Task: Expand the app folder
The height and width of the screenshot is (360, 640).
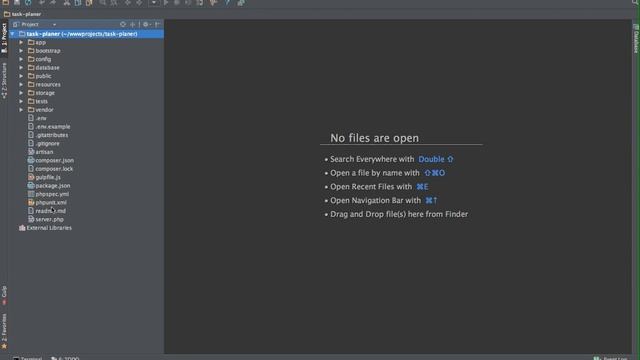Action: coord(21,42)
